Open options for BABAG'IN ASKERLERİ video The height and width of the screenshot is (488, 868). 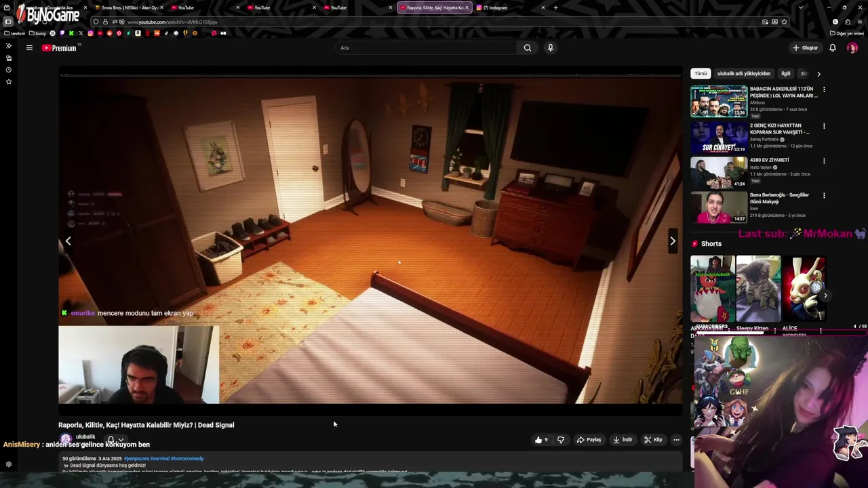click(x=824, y=89)
